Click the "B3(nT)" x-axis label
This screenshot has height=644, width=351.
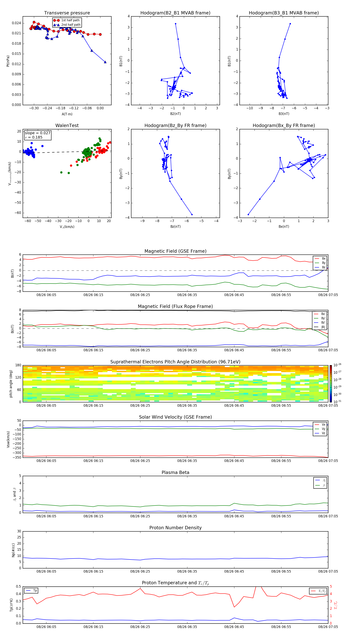[284, 114]
